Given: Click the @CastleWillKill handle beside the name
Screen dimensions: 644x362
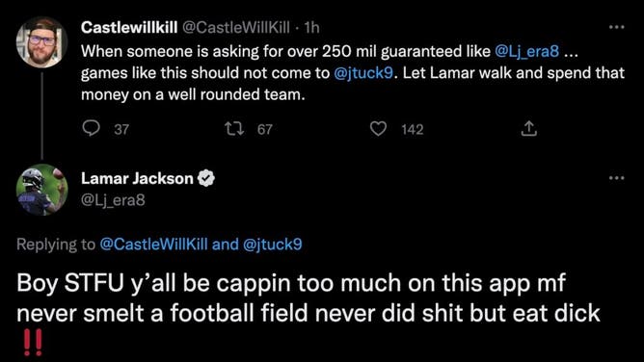Looking at the screenshot, I should coord(236,28).
